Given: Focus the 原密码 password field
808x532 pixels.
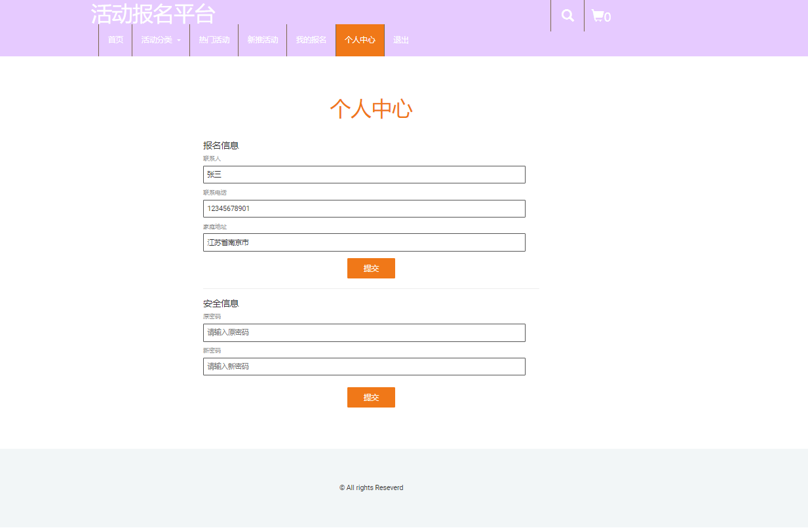Looking at the screenshot, I should point(364,332).
